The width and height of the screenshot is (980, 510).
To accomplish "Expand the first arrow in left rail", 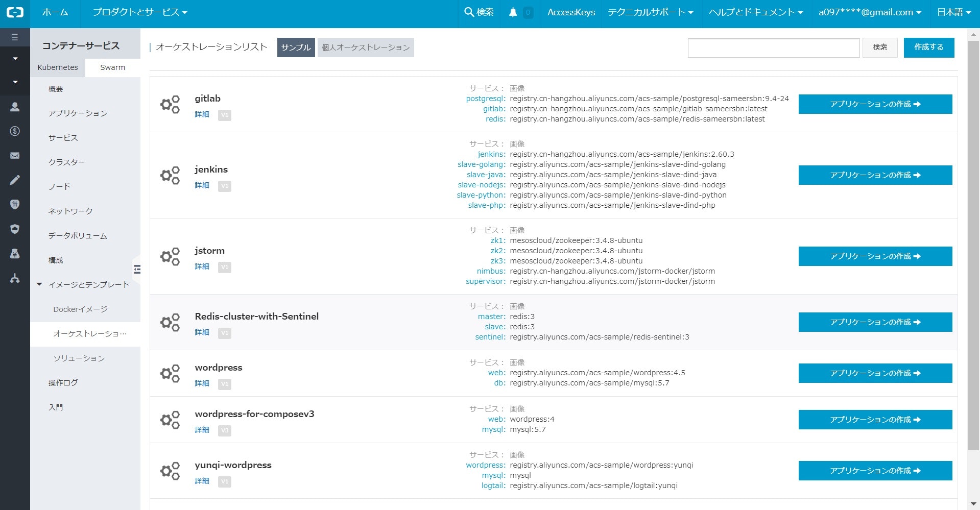I will point(15,59).
